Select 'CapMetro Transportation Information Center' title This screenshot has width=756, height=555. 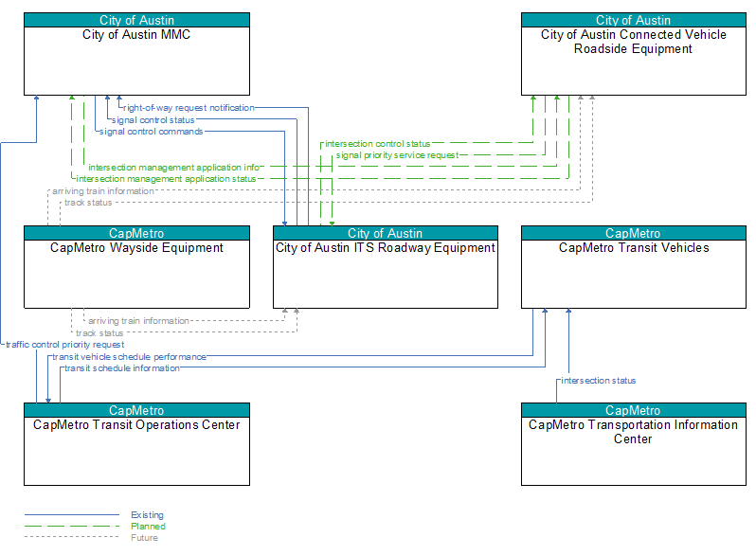pyautogui.click(x=633, y=432)
